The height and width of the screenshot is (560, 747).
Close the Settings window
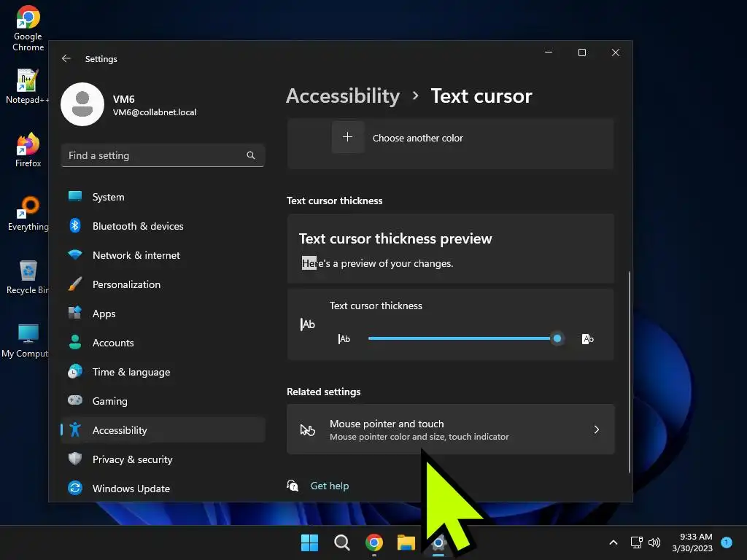(616, 52)
